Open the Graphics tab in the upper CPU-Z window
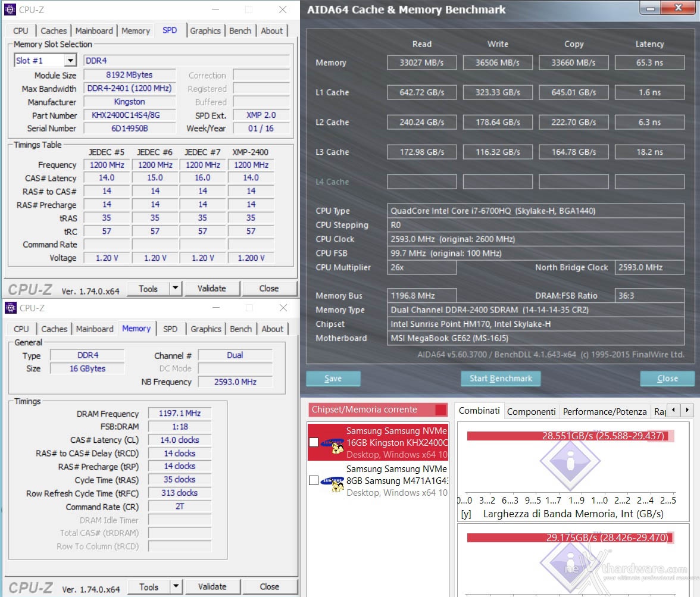 click(205, 31)
